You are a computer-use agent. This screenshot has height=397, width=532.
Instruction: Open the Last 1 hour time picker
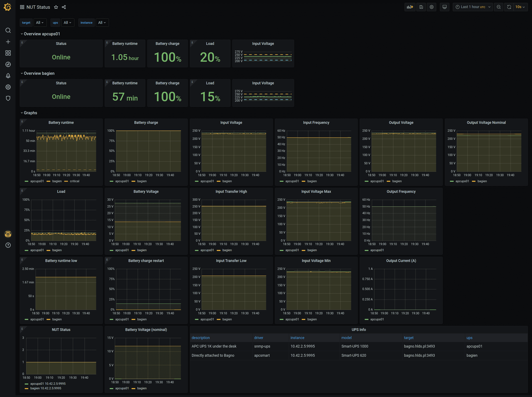473,7
